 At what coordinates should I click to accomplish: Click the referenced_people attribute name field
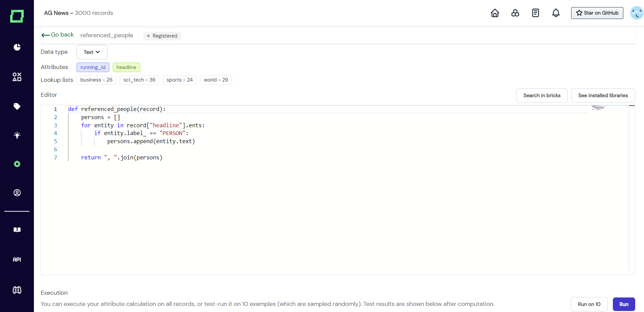[107, 35]
